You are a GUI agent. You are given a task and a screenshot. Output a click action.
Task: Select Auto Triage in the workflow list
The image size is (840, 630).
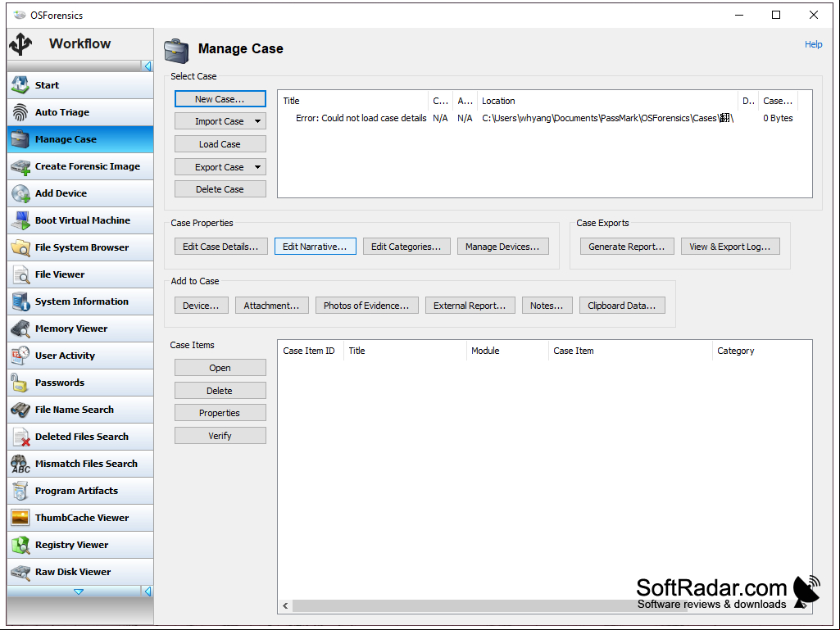(x=80, y=112)
